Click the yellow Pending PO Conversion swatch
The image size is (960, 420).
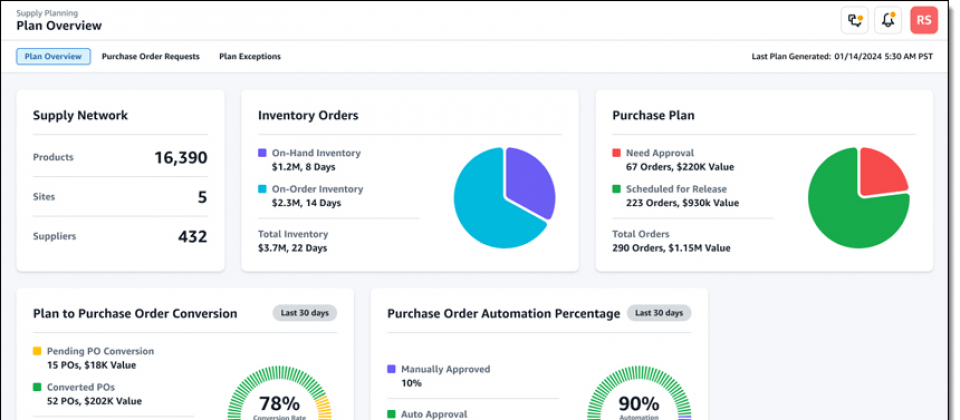[37, 351]
